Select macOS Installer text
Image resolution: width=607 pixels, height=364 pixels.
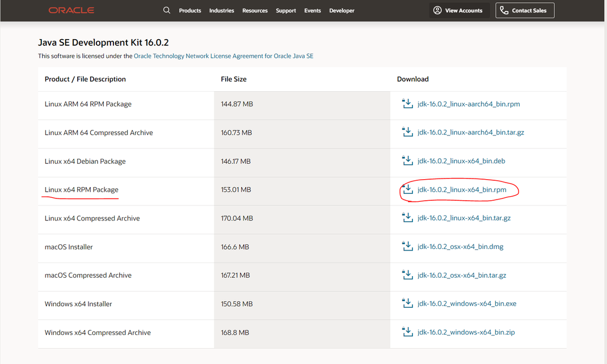[69, 247]
